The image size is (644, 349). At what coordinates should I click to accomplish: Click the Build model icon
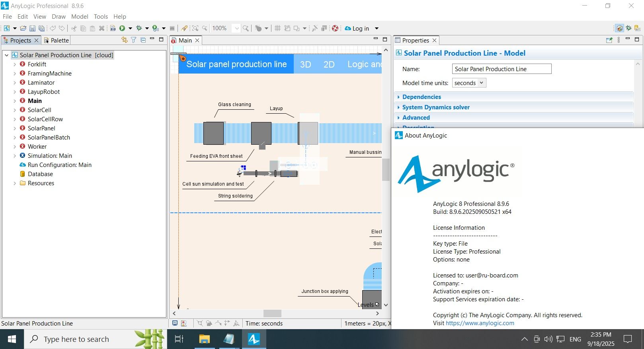coord(113,28)
